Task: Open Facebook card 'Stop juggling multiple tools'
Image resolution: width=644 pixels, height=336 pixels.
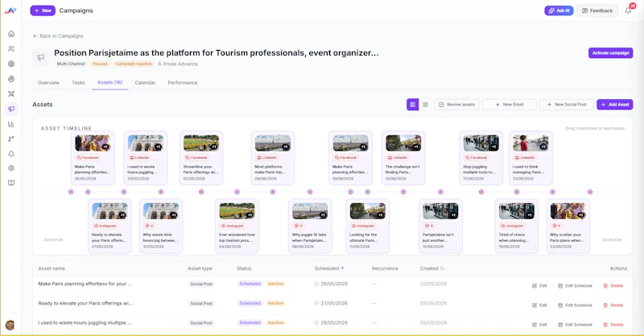Action: click(x=481, y=158)
